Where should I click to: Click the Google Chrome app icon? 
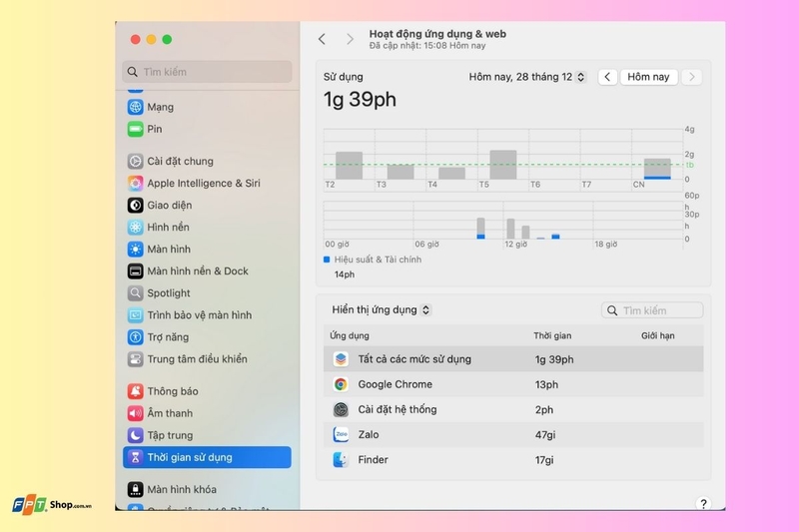point(341,384)
